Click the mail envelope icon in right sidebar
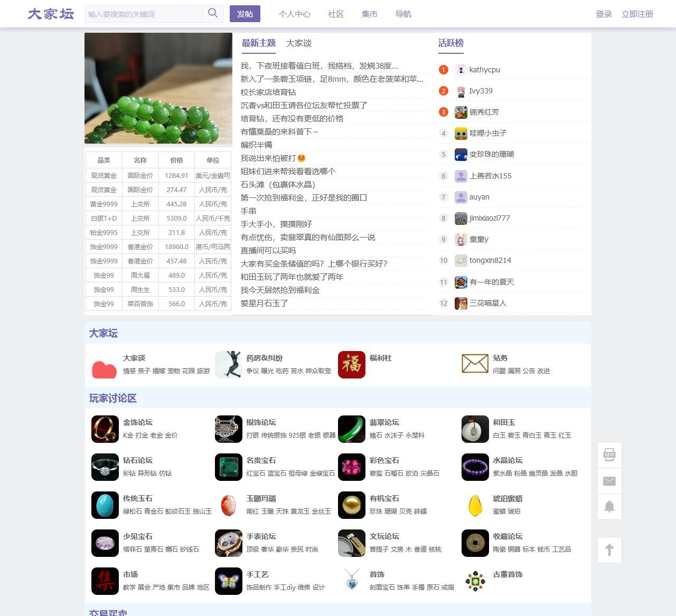 [x=609, y=481]
